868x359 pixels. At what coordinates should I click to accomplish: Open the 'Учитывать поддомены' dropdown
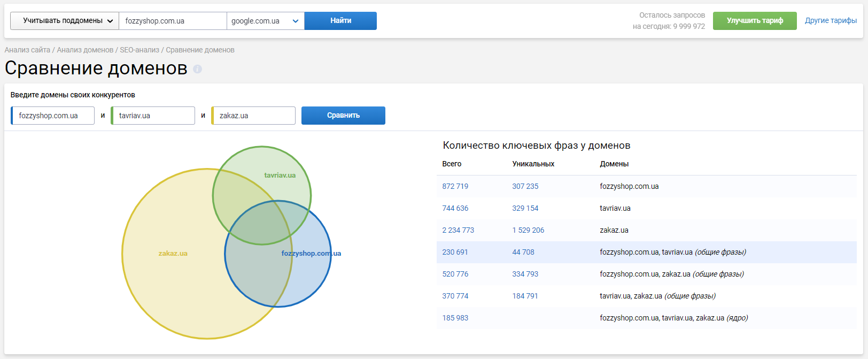pyautogui.click(x=65, y=21)
